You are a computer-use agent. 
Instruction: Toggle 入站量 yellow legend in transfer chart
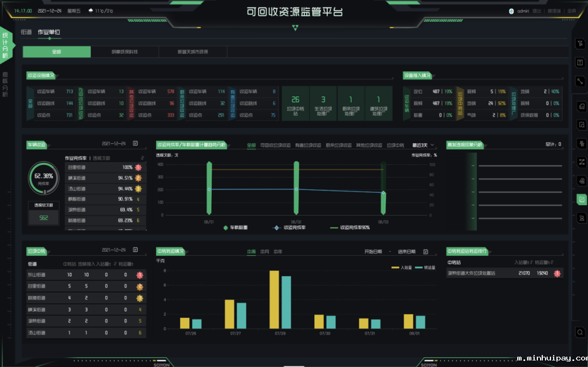pos(402,267)
